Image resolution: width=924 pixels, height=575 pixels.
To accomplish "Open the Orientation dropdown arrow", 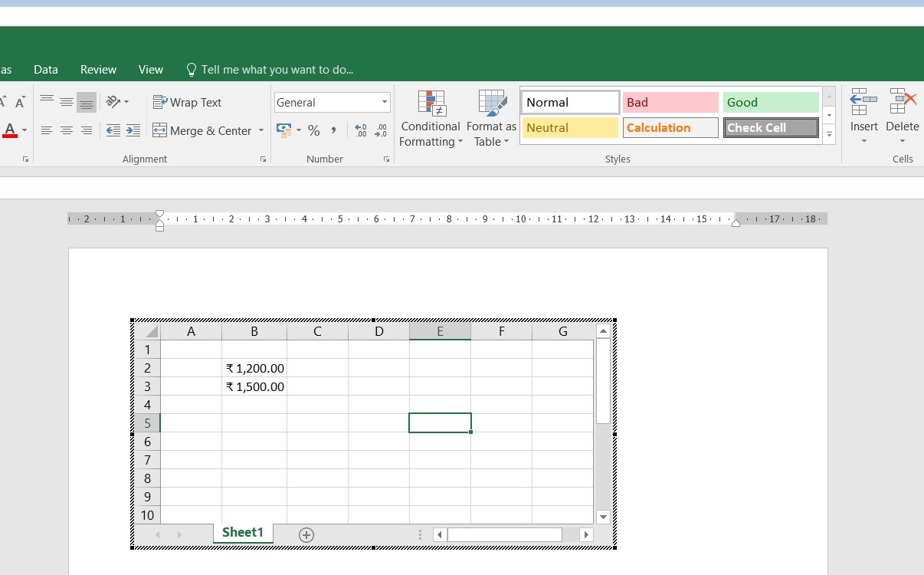I will coord(126,102).
